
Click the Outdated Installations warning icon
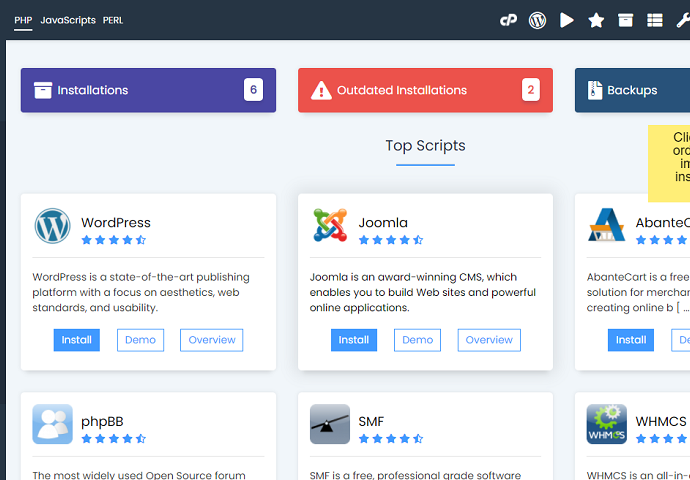coord(321,90)
